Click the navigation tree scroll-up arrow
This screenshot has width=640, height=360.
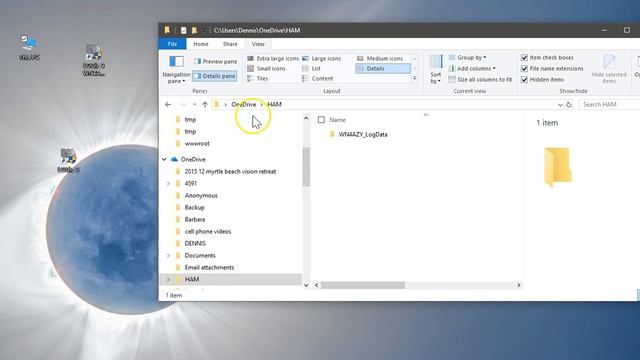point(306,118)
